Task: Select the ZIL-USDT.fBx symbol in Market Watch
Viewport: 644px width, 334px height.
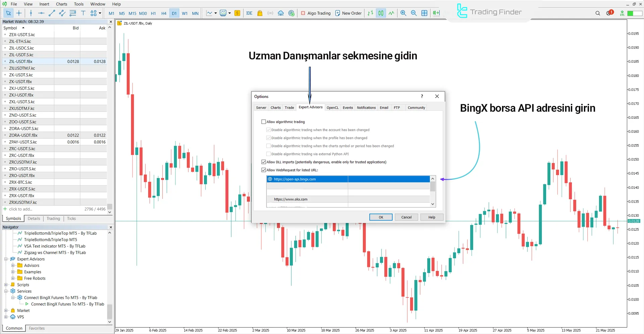Action: (x=20, y=61)
